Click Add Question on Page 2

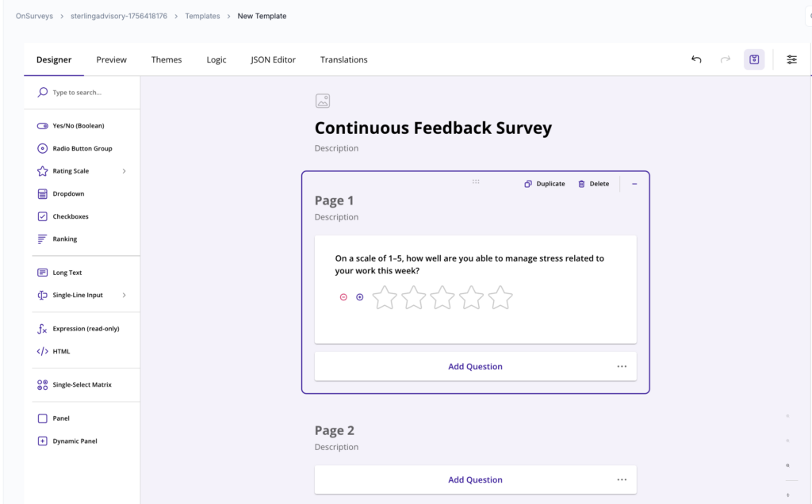tap(475, 479)
